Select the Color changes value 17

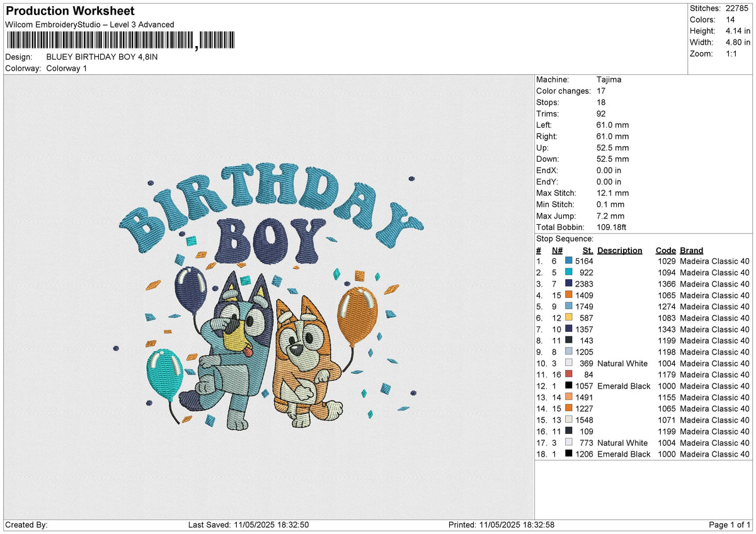pyautogui.click(x=601, y=91)
